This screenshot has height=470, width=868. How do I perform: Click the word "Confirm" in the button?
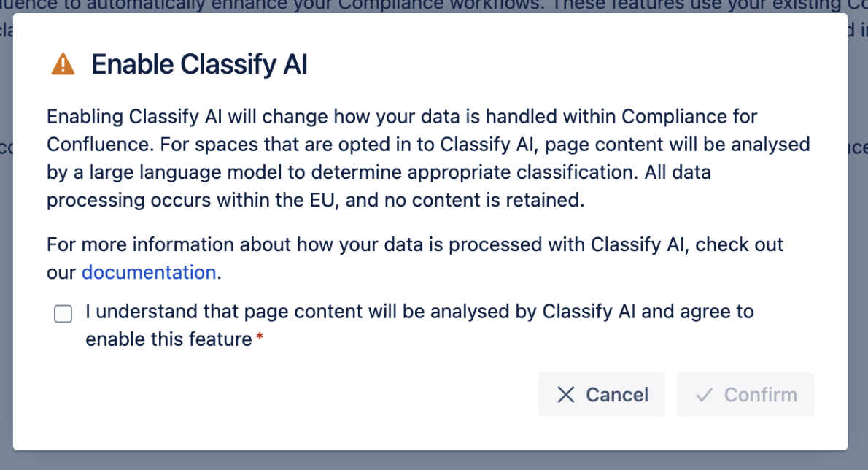[760, 395]
